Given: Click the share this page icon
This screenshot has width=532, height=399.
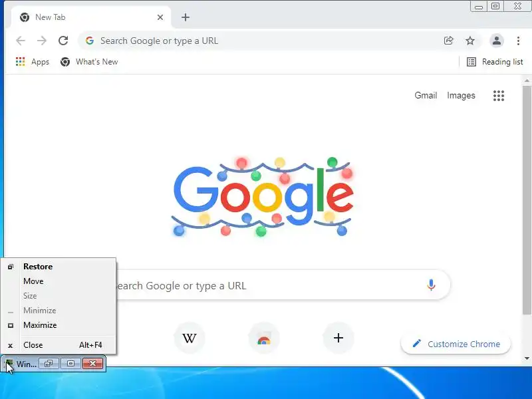Looking at the screenshot, I should pyautogui.click(x=448, y=41).
